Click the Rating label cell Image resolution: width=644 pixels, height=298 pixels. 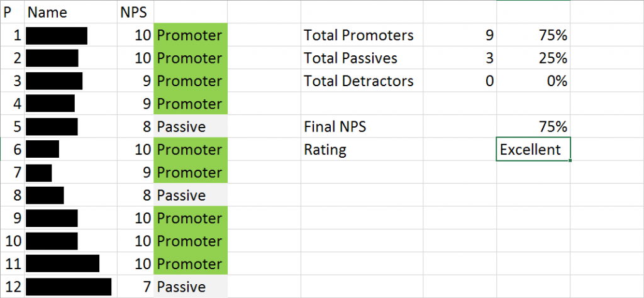point(362,150)
